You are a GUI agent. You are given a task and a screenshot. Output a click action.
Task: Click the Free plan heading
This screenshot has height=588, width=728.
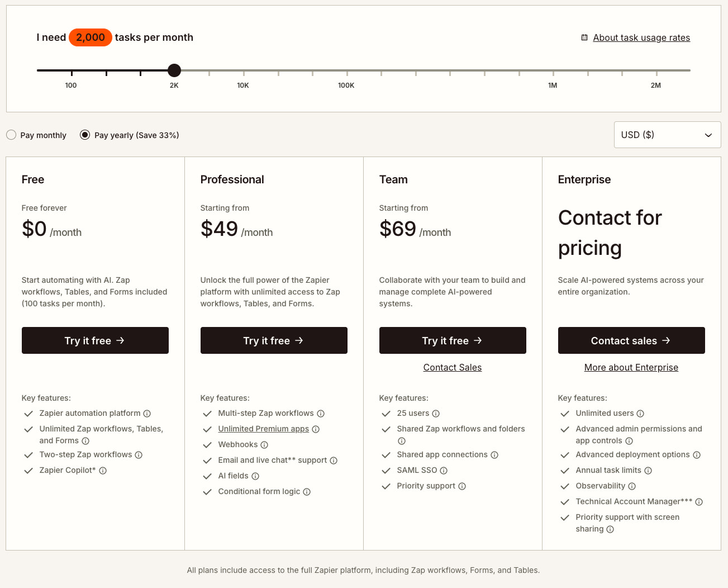click(33, 179)
